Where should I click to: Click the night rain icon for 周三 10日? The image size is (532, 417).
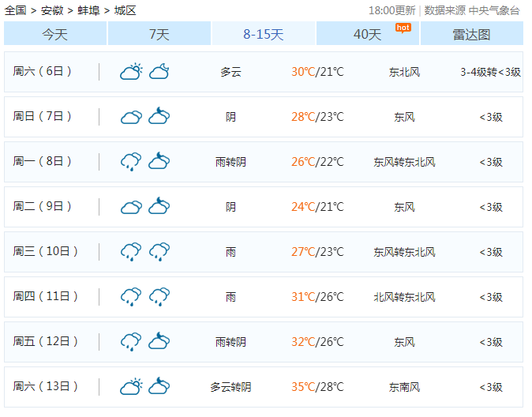[159, 252]
